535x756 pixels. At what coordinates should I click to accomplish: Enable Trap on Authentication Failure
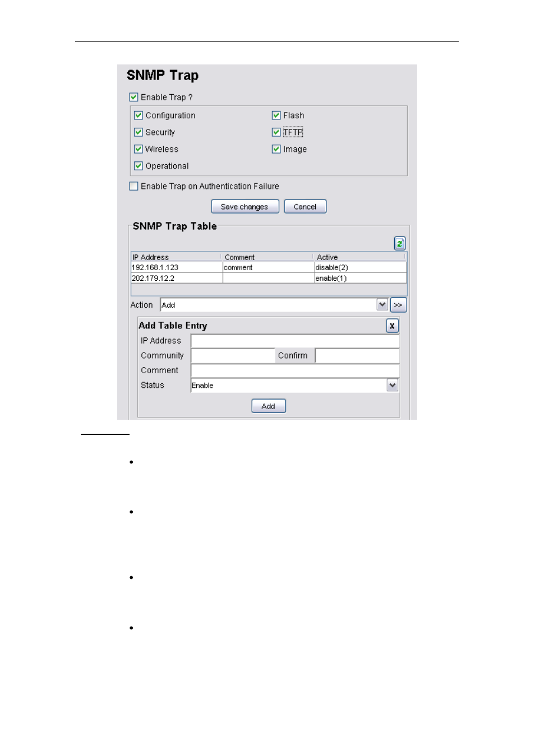[133, 186]
